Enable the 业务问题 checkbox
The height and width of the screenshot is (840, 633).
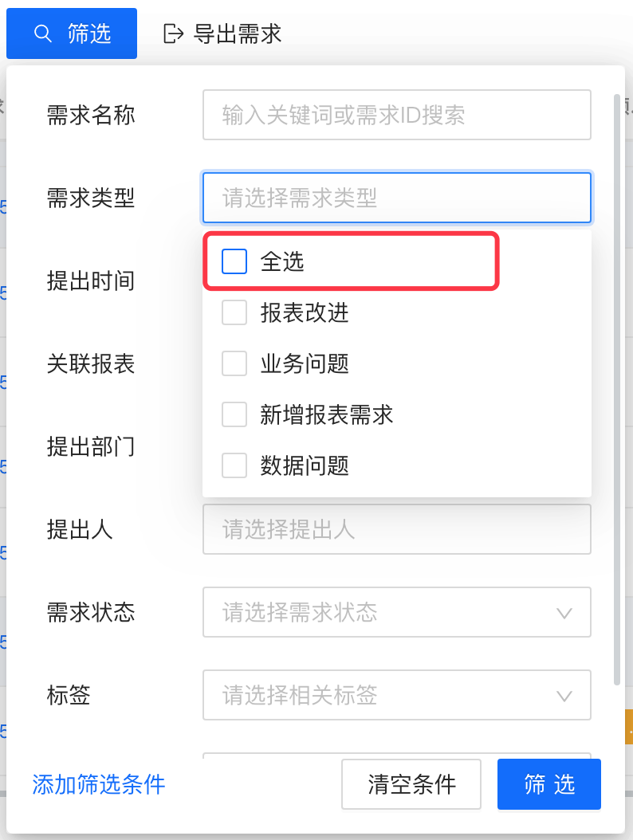pyautogui.click(x=234, y=363)
